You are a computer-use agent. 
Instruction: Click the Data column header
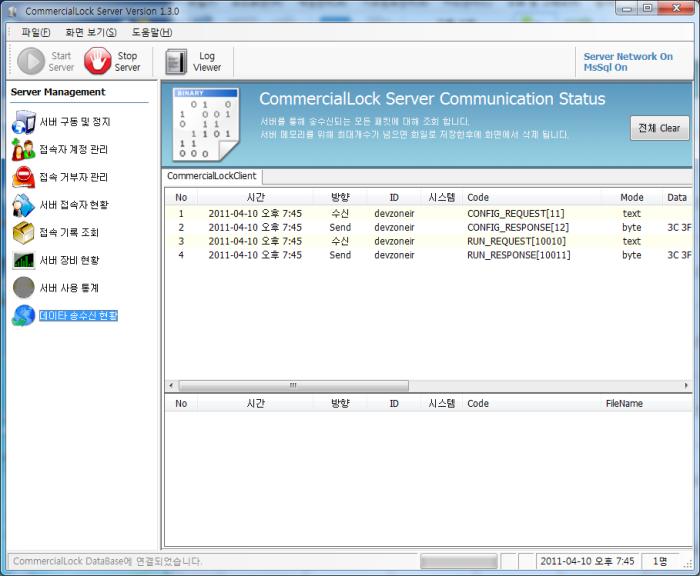pos(677,197)
